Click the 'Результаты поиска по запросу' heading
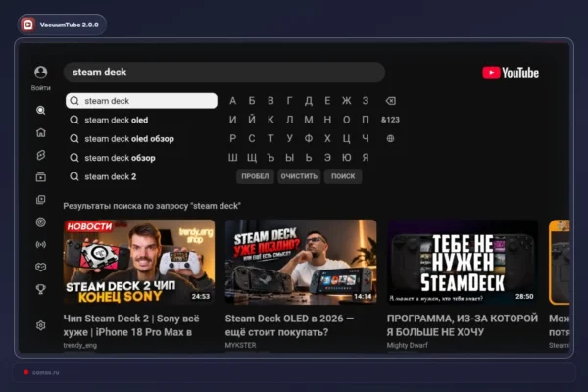588x392 pixels. 152,206
